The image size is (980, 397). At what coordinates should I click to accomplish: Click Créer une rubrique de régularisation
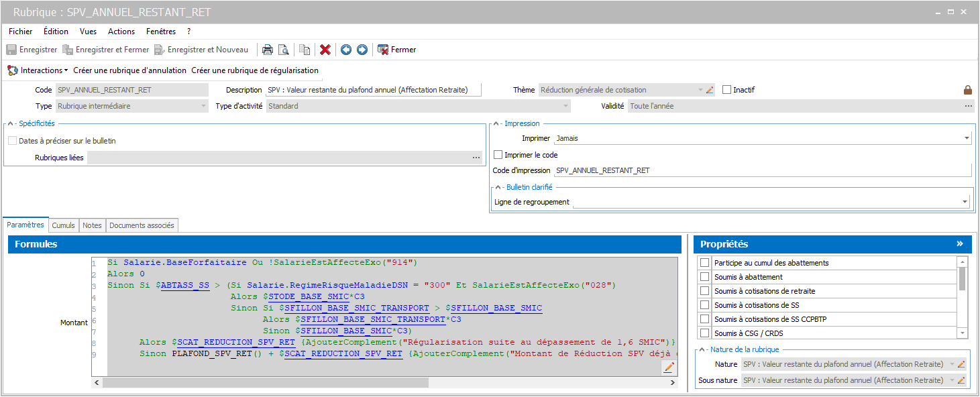point(255,70)
